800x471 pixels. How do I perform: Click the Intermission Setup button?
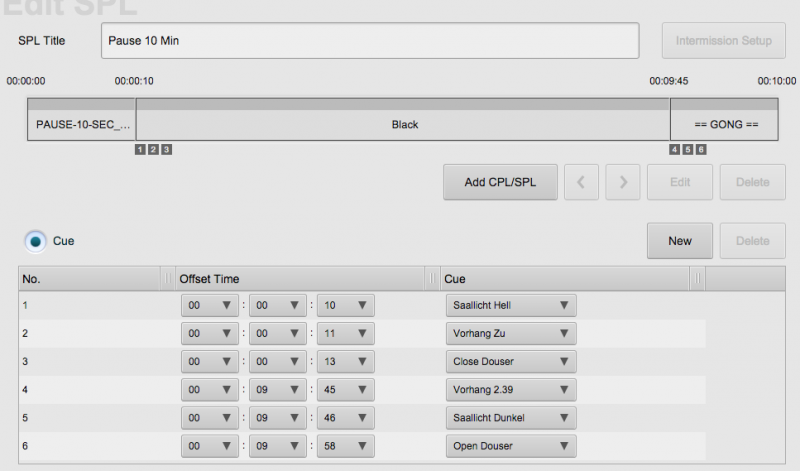pyautogui.click(x=723, y=41)
